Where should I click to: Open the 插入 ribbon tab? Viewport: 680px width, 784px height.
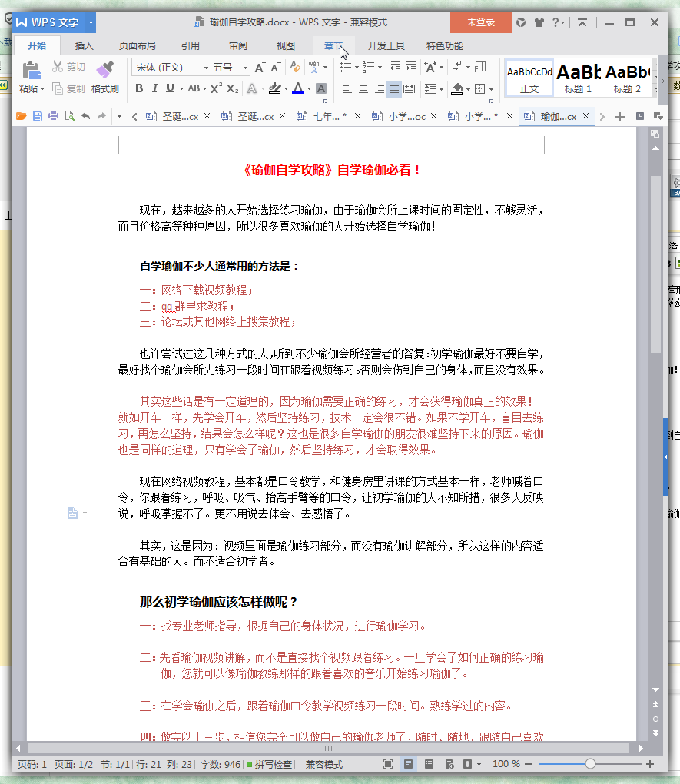(x=84, y=46)
